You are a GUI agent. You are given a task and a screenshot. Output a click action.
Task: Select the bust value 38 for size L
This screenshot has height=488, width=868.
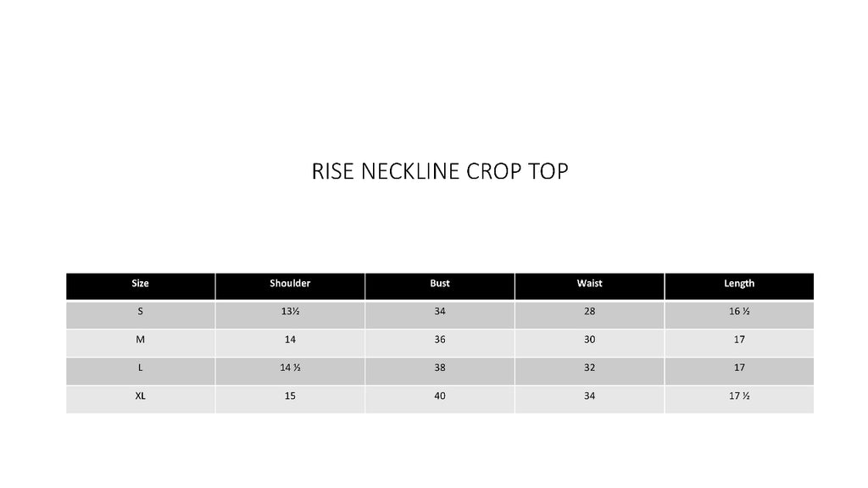point(440,368)
